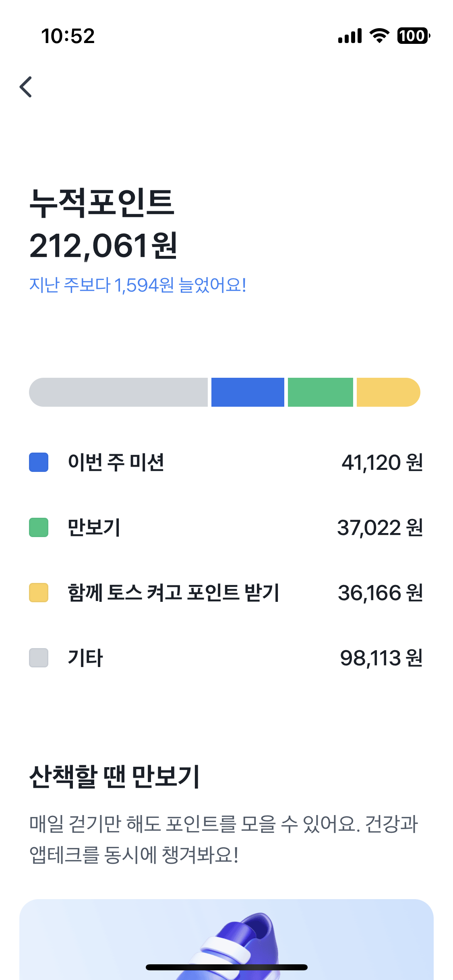The width and height of the screenshot is (453, 980).
Task: Tap the yellow swatch beside 함께 토스 켜고
Action: [x=39, y=593]
